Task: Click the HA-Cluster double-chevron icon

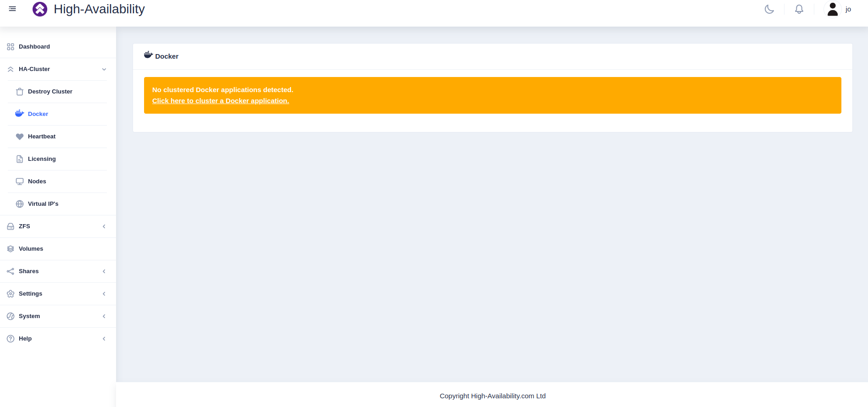Action: tap(11, 69)
